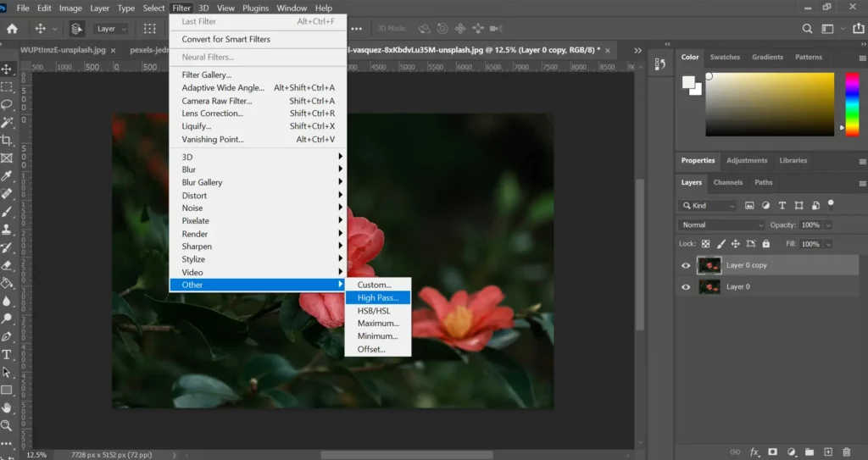Select the Eyedropper tool
Image resolution: width=868 pixels, height=460 pixels.
click(x=7, y=176)
